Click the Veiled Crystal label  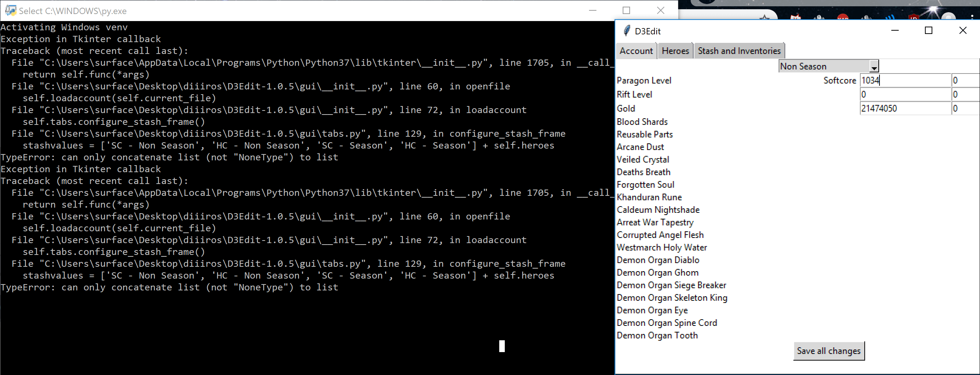643,159
